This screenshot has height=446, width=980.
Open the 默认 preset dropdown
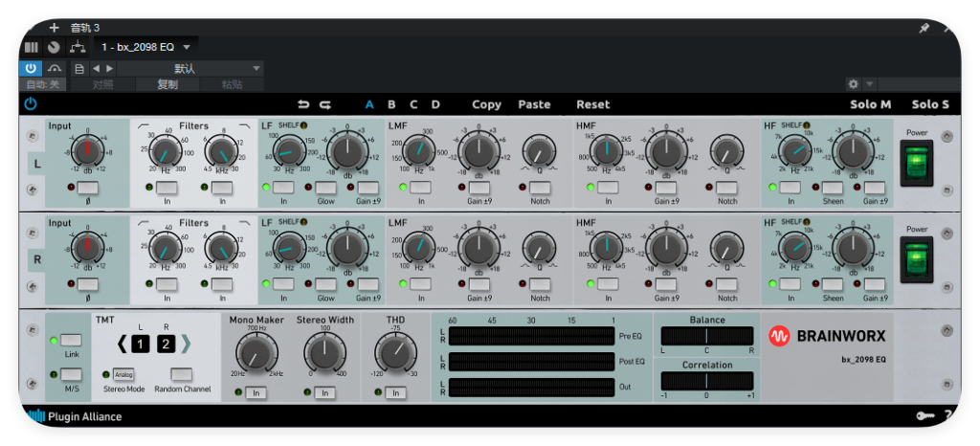pos(190,68)
